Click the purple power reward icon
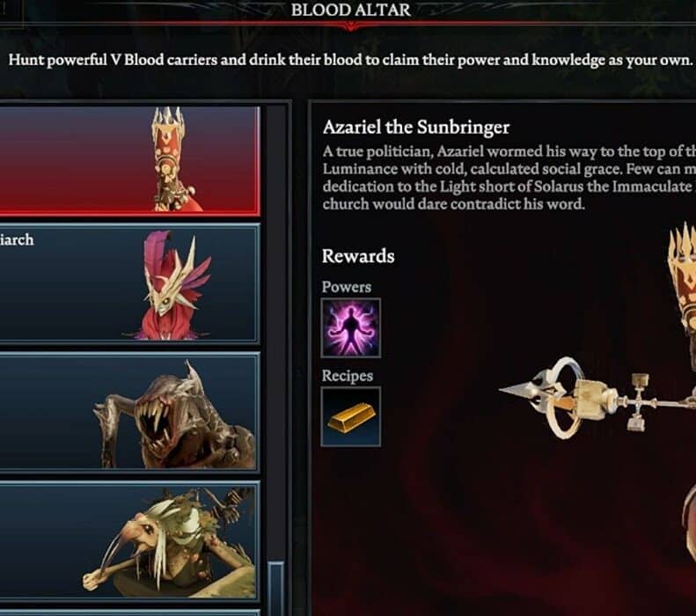Screen dimensions: 696x616 tap(351, 328)
